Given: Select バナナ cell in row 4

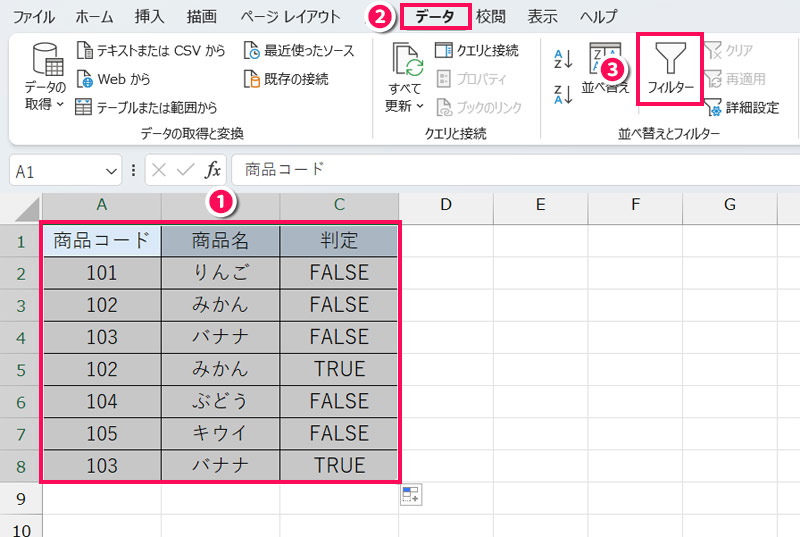Looking at the screenshot, I should tap(220, 337).
